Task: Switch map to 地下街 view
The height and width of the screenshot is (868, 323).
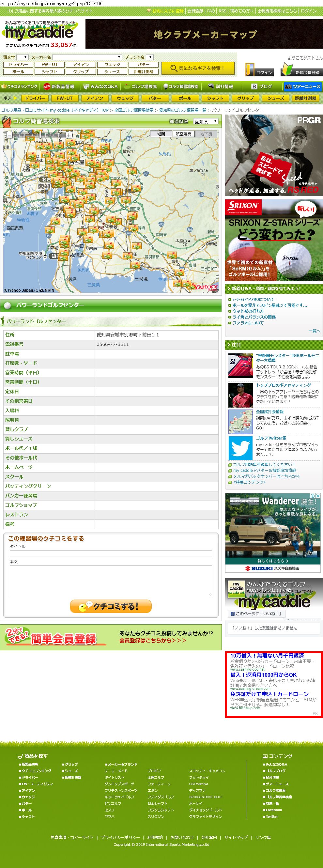Action: (206, 134)
